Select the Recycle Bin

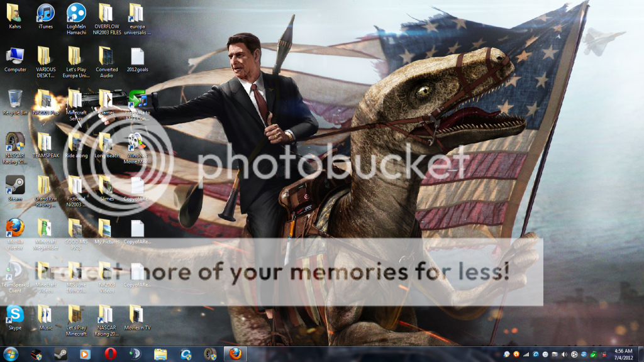click(15, 102)
